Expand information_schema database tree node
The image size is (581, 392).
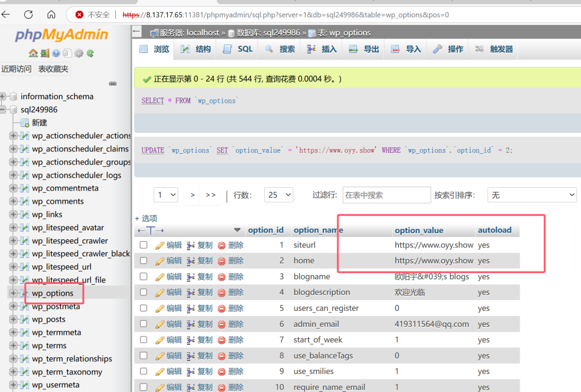[3, 96]
